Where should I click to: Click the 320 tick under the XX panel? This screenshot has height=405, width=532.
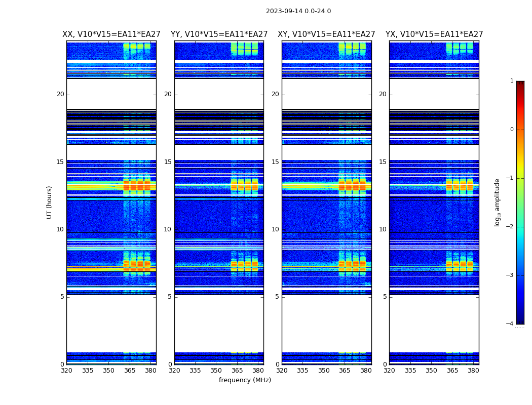point(66,371)
